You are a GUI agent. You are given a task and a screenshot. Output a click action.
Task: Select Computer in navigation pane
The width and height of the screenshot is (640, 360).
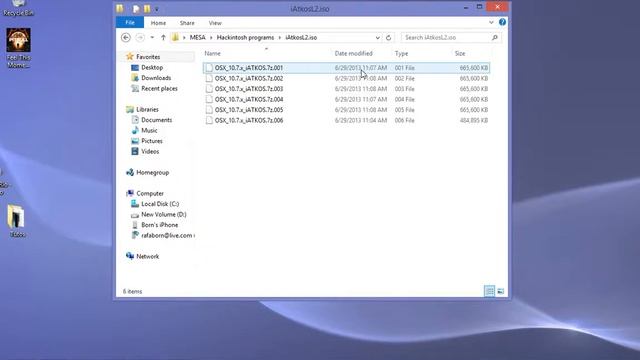(x=150, y=193)
